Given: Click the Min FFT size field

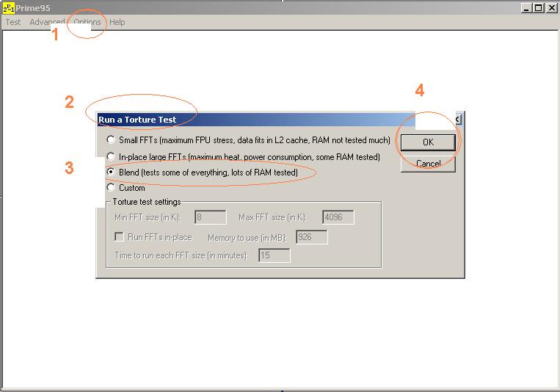Looking at the screenshot, I should [x=211, y=217].
